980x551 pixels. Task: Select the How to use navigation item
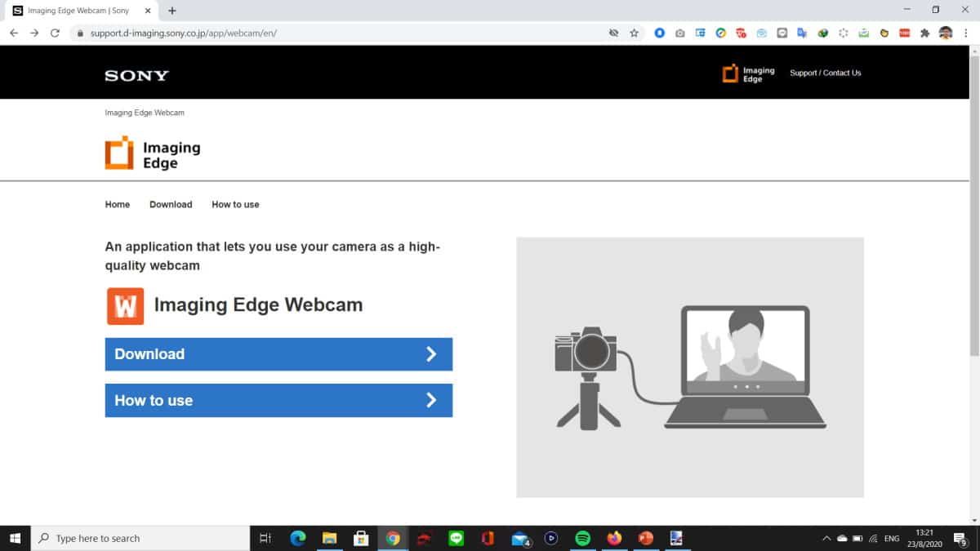point(235,204)
